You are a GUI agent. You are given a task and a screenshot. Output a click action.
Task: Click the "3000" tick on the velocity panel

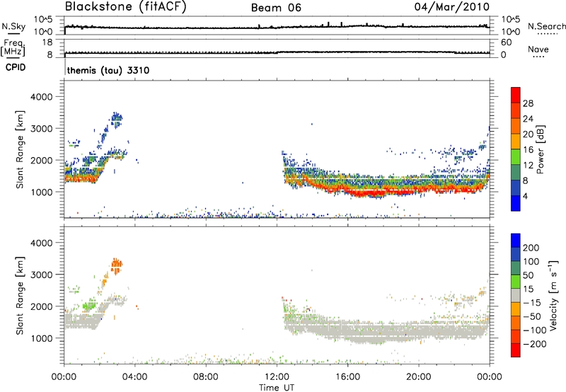42,275
